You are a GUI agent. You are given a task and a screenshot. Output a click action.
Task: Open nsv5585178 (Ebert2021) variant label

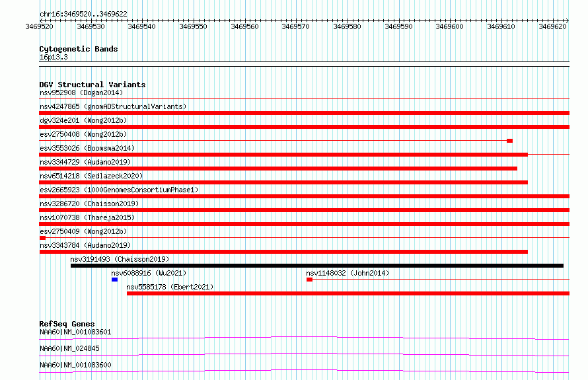[170, 287]
